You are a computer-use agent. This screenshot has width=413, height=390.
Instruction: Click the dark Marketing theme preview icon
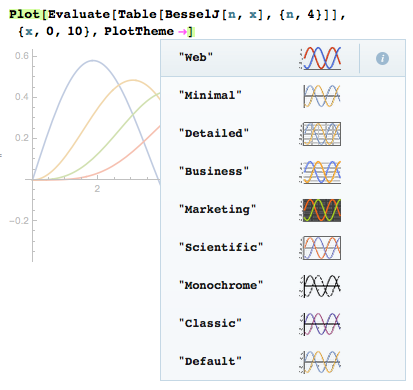tap(320, 210)
